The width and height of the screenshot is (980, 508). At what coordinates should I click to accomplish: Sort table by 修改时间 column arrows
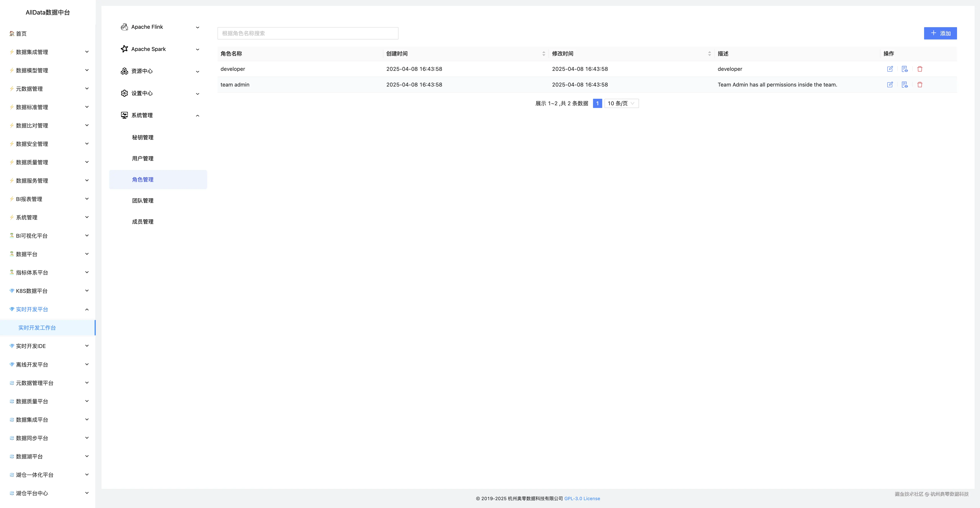click(x=709, y=54)
